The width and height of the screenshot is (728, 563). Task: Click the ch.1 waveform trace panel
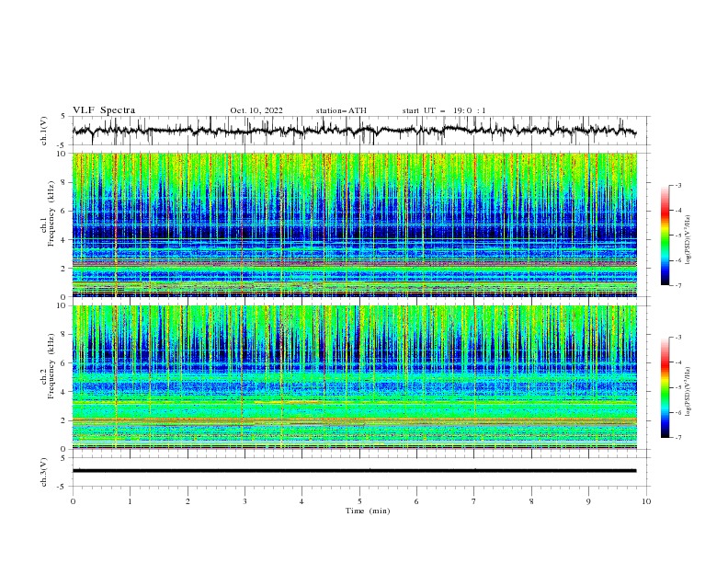361,131
